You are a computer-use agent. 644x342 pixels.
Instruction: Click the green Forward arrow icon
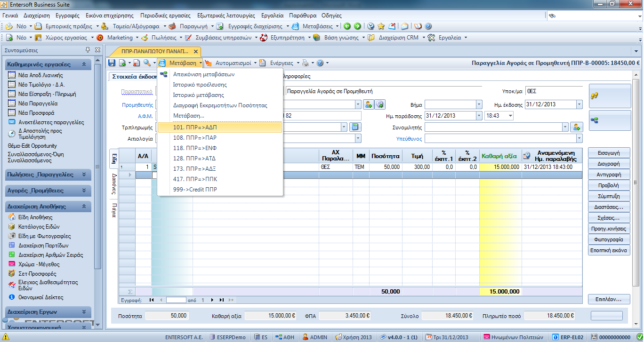[x=358, y=26]
